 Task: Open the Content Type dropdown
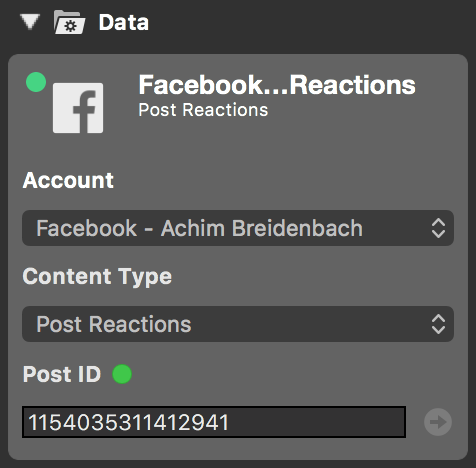click(238, 324)
